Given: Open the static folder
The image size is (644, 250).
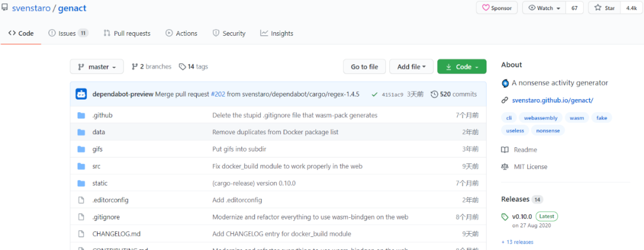Looking at the screenshot, I should coord(100,183).
